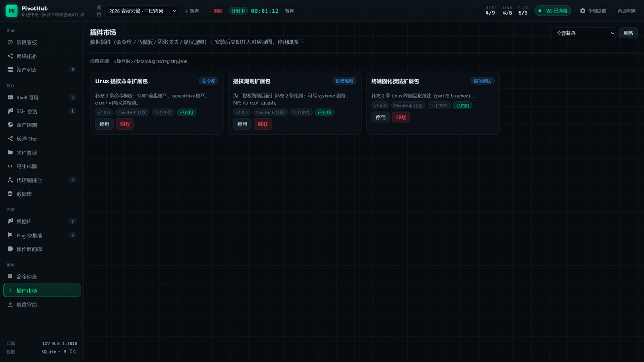The height and width of the screenshot is (362, 644).
Task: Click the 计时中 timer badge
Action: [x=238, y=11]
